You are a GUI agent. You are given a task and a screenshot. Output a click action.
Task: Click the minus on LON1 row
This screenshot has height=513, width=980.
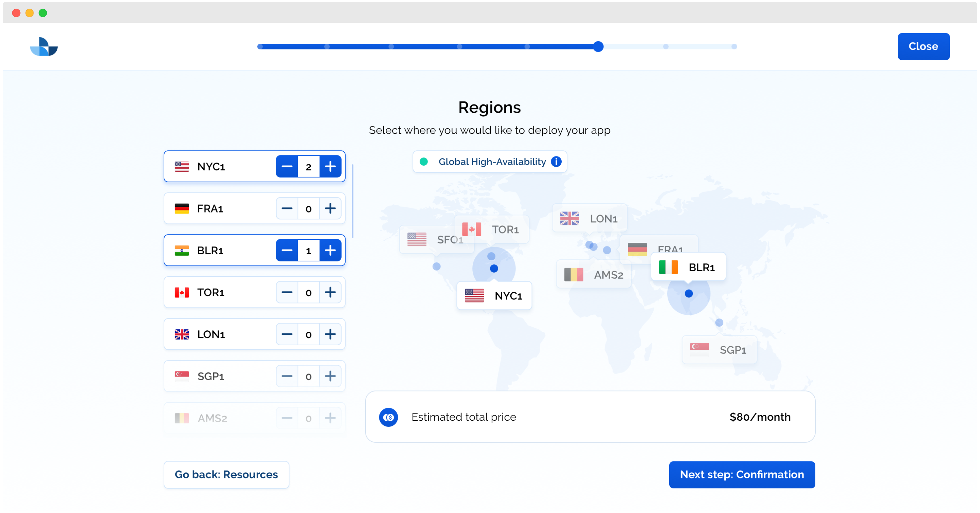[287, 334]
